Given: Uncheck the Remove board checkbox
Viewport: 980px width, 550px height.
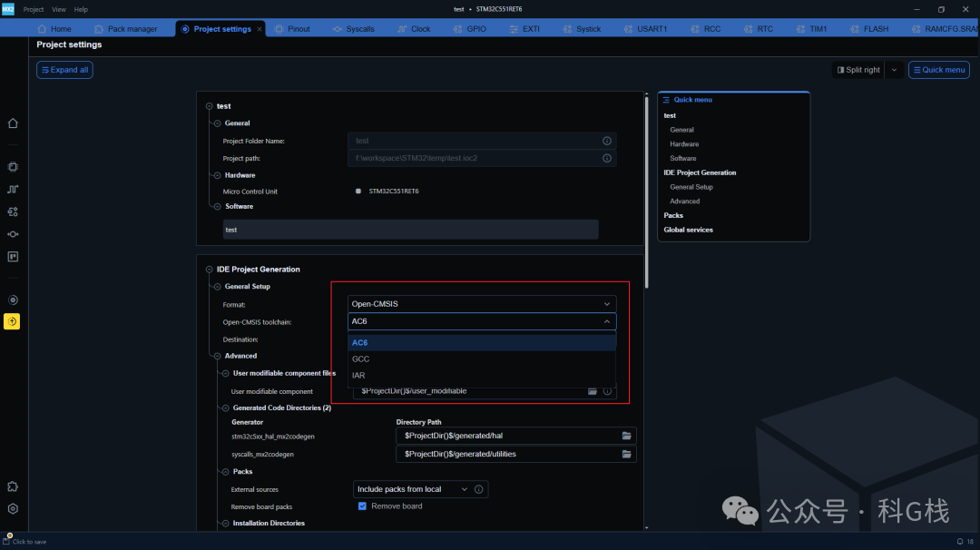Looking at the screenshot, I should point(362,506).
